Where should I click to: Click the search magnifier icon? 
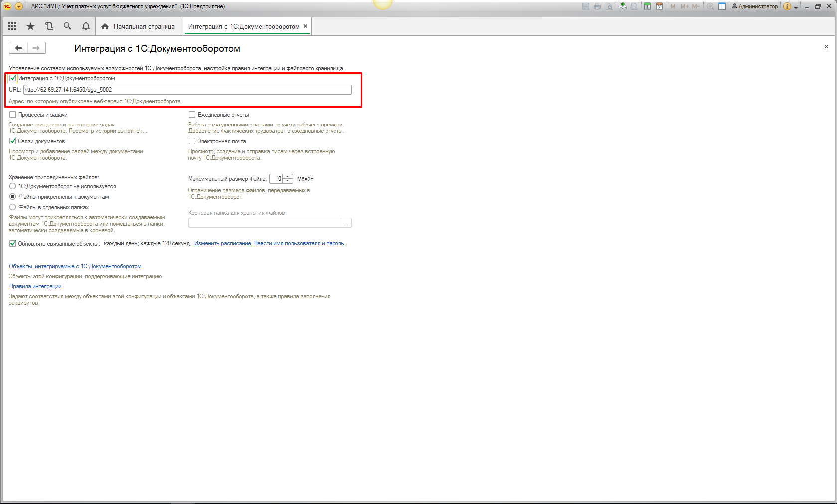coord(67,26)
